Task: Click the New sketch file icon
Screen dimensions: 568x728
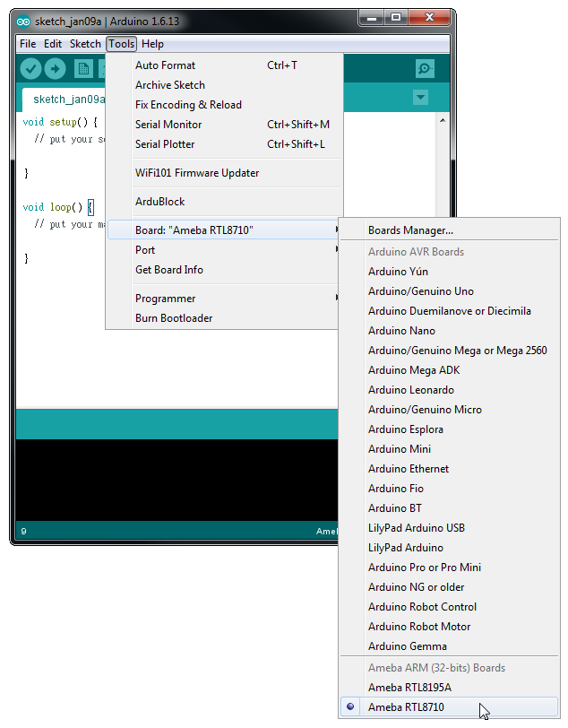Action: point(83,69)
